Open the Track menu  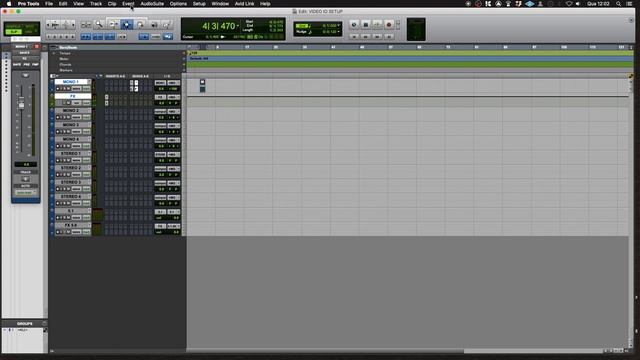coord(96,4)
